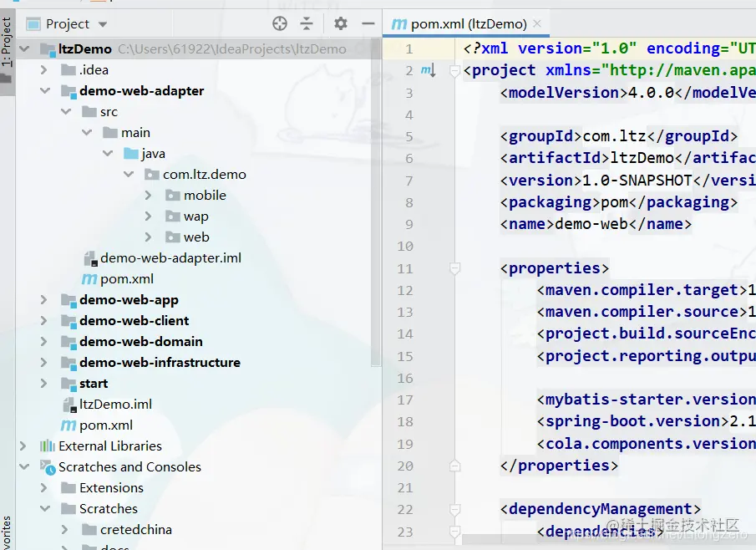The height and width of the screenshot is (550, 756).
Task: Expand the web package
Action: (x=148, y=237)
